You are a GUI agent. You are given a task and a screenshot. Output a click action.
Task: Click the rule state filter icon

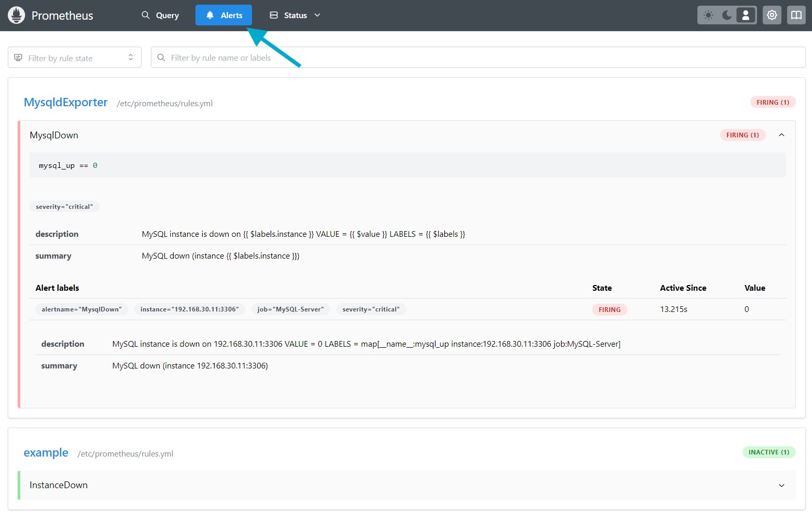pos(19,58)
